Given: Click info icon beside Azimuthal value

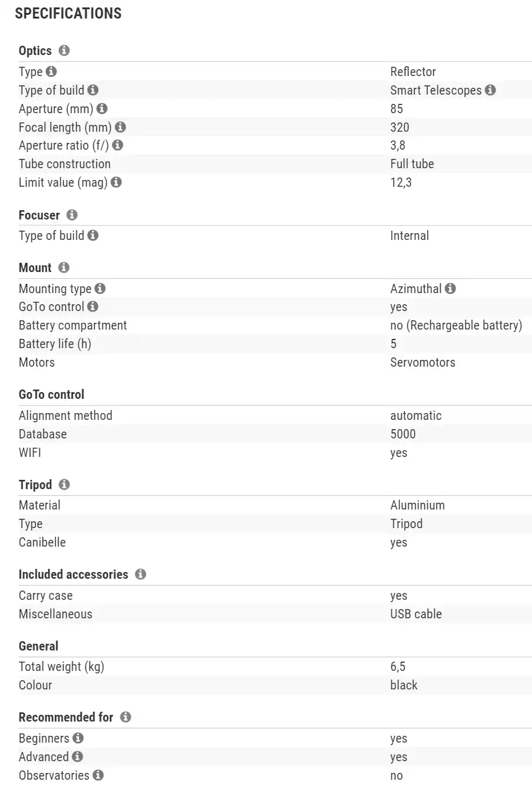Looking at the screenshot, I should point(450,289).
